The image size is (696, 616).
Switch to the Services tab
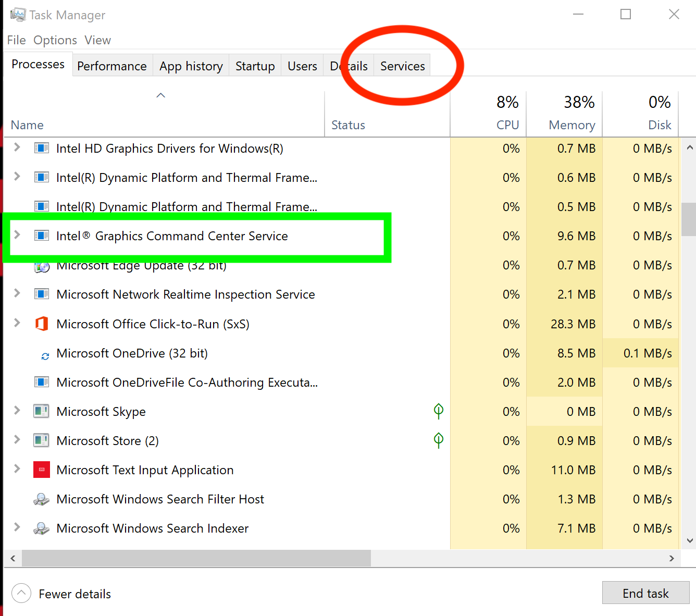403,66
